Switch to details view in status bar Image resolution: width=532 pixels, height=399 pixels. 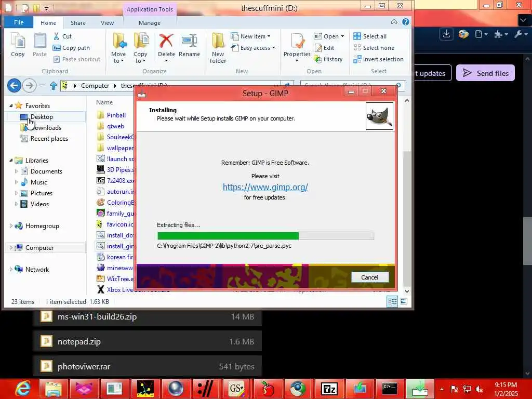[x=392, y=301]
